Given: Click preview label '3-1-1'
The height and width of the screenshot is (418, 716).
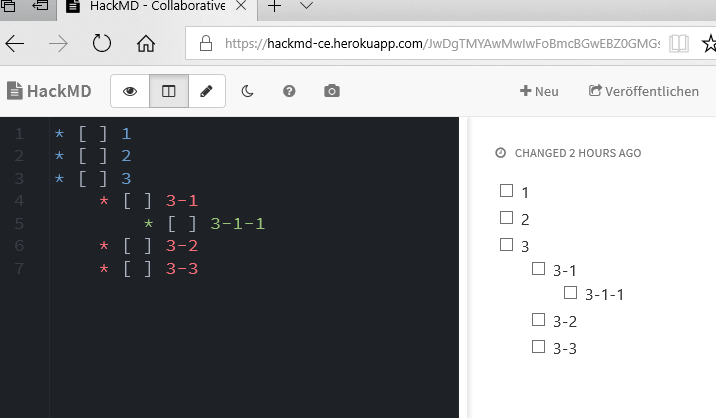Looking at the screenshot, I should coord(604,295).
